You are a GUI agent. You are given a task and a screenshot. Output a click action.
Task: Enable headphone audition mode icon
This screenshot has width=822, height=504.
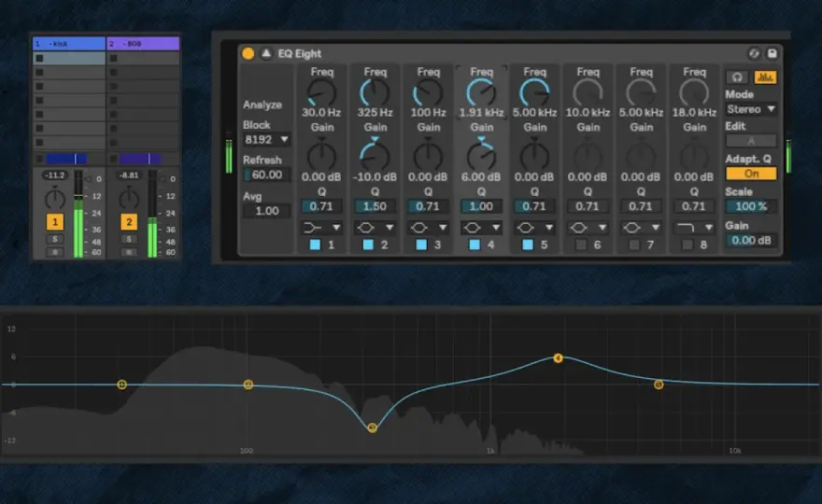pos(737,77)
